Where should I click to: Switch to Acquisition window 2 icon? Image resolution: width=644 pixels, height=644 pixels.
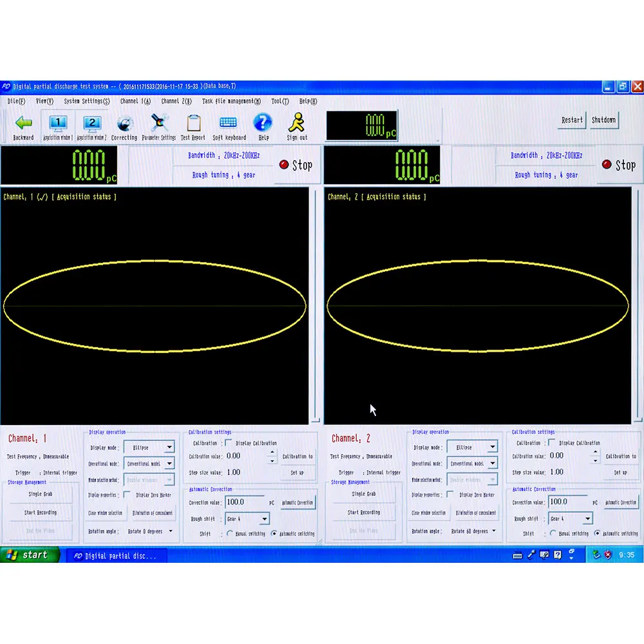[x=92, y=123]
